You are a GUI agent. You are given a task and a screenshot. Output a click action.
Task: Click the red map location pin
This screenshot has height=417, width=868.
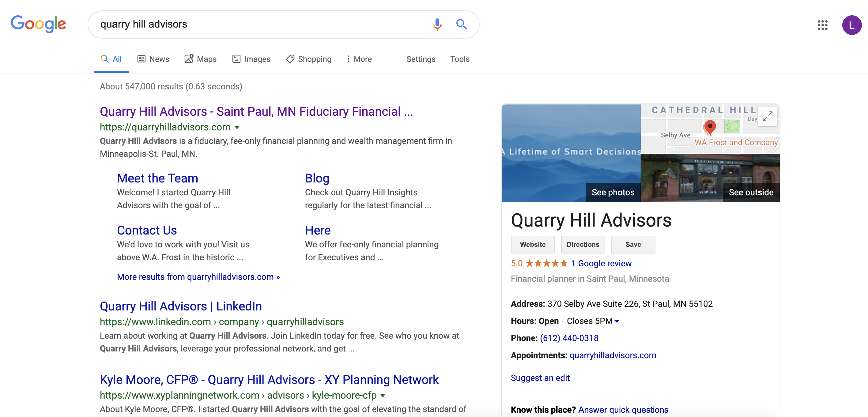point(710,127)
